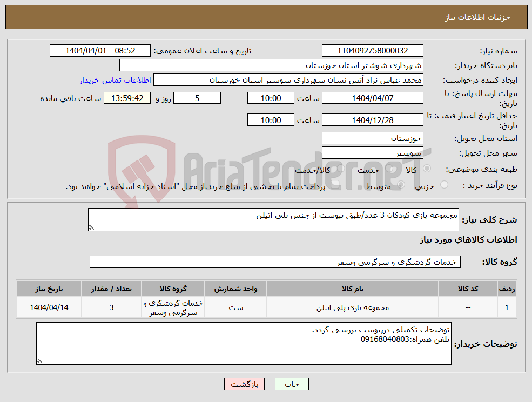Click the heading اطلاعات کالاهای مورد نیاز
The image size is (532, 402).
point(469,240)
